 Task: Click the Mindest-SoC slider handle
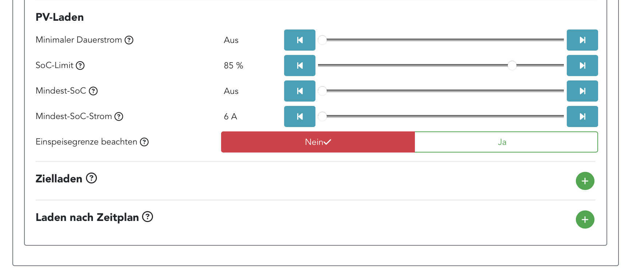point(322,91)
